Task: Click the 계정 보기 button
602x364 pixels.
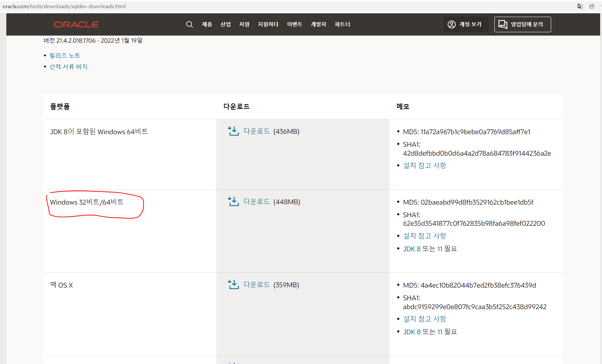Action: point(466,24)
